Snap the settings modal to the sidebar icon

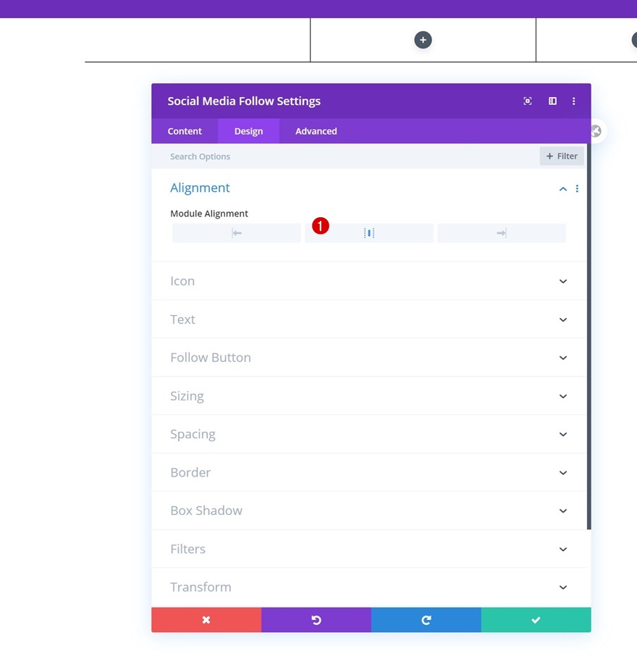(552, 101)
